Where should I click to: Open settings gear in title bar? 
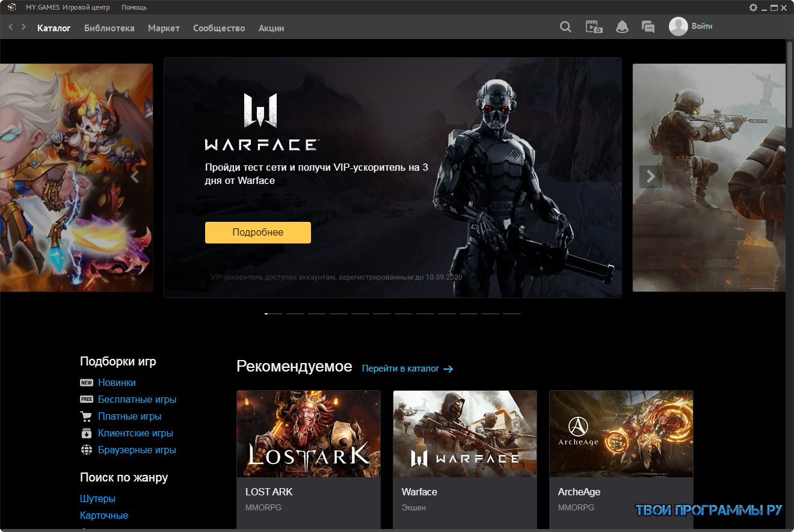click(x=753, y=7)
